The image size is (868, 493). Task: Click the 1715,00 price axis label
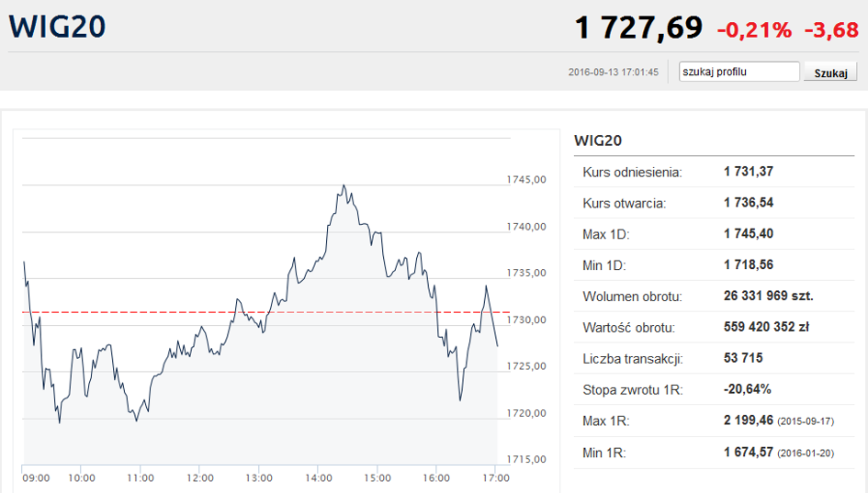526,459
